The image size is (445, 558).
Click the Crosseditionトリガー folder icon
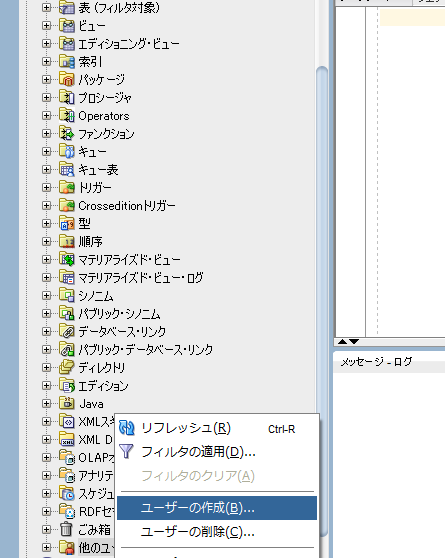pyautogui.click(x=67, y=206)
